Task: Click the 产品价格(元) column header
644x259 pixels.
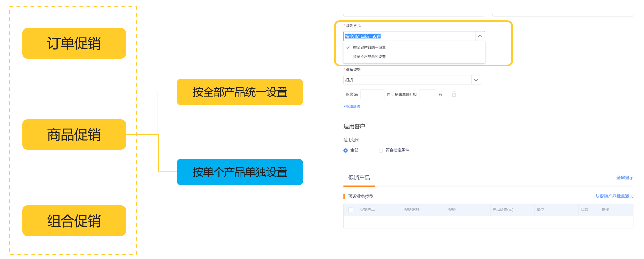Action: (x=503, y=210)
